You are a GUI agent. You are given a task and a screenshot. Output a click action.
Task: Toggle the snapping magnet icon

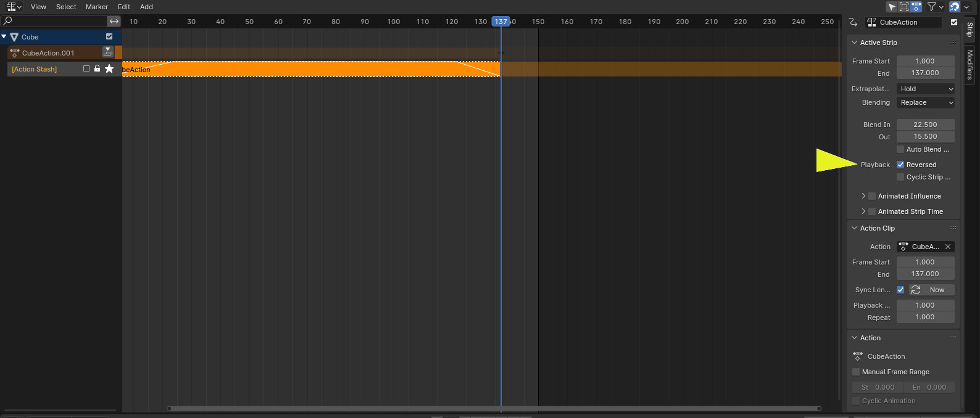pos(955,7)
